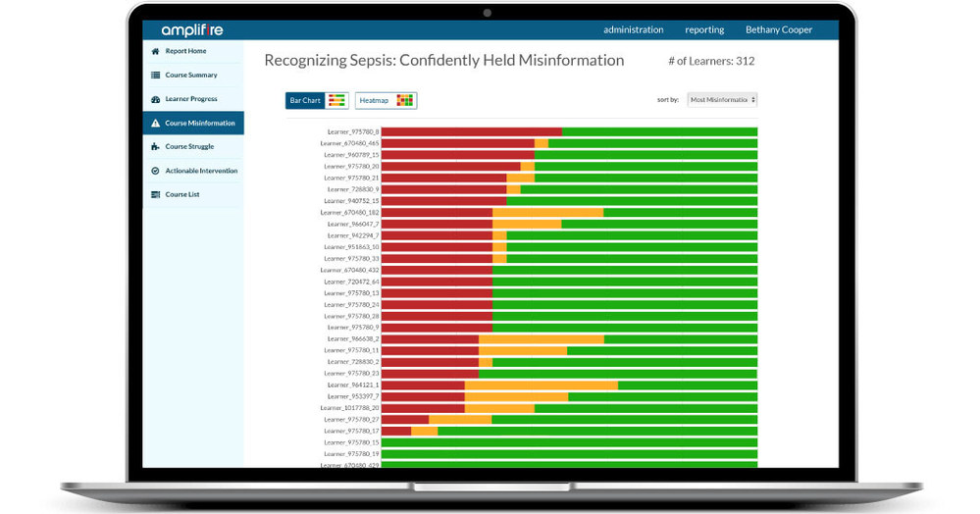The image size is (980, 514).
Task: Click the Course List icon
Action: [155, 194]
